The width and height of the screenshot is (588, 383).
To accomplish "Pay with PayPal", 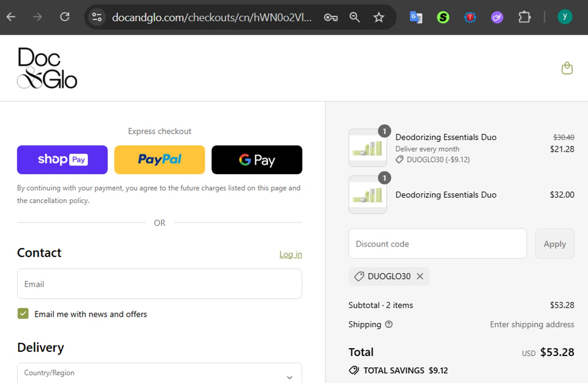I will (160, 160).
